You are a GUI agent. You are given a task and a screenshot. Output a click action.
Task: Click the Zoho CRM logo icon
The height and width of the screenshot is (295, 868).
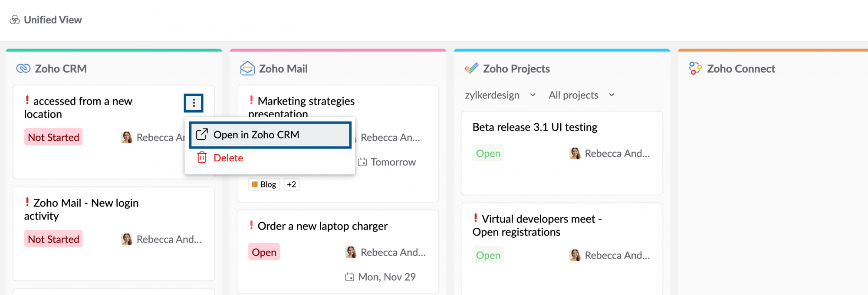pyautogui.click(x=23, y=69)
